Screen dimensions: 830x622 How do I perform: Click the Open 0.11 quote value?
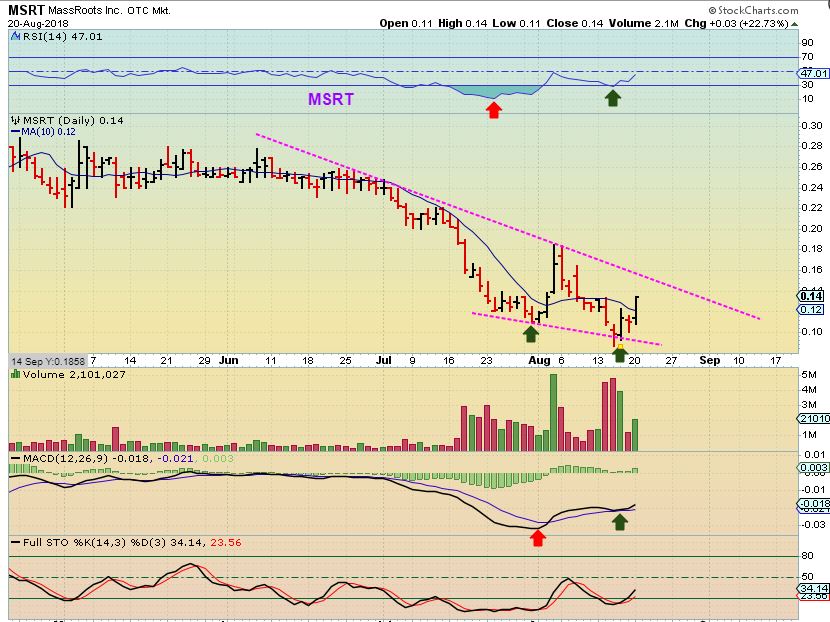[x=406, y=23]
